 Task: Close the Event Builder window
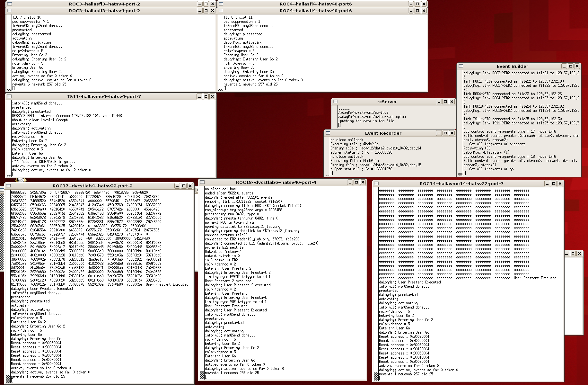click(x=577, y=66)
